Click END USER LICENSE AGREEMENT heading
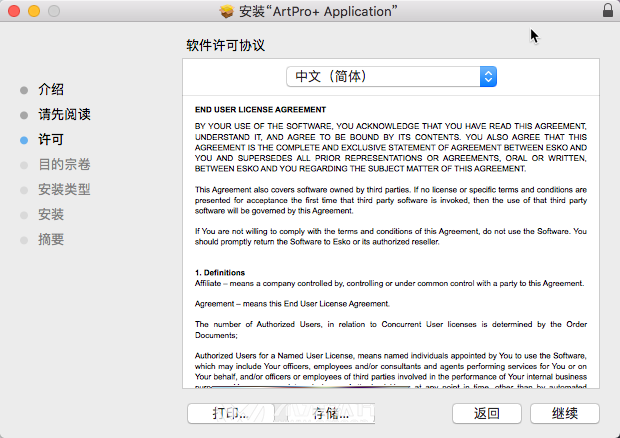This screenshot has height=438, width=620. coord(260,110)
